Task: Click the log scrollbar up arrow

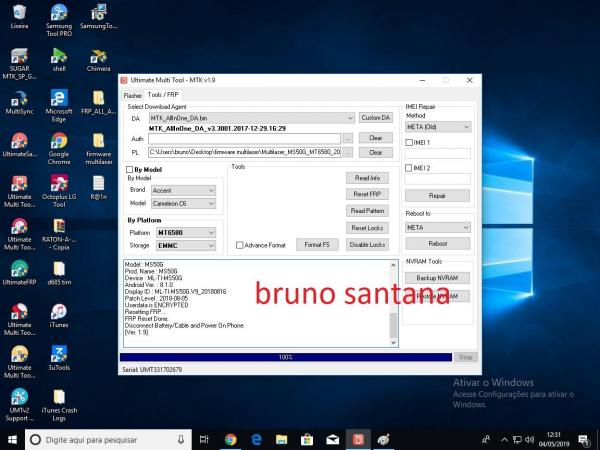Action: pyautogui.click(x=393, y=265)
